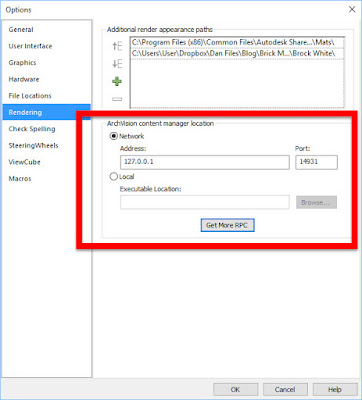The height and width of the screenshot is (400, 362).
Task: Go to the Hardware options page
Action: coord(46,79)
